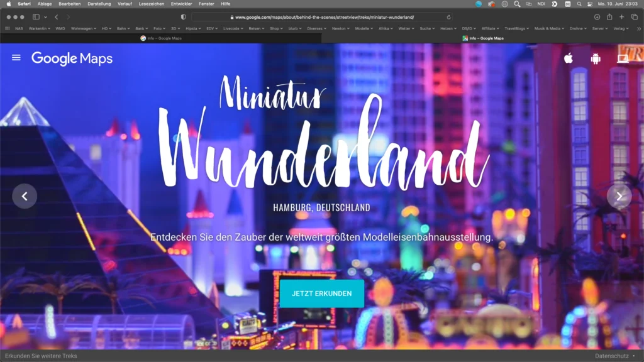Open the Fenster menu
This screenshot has width=644, height=362.
(x=206, y=4)
